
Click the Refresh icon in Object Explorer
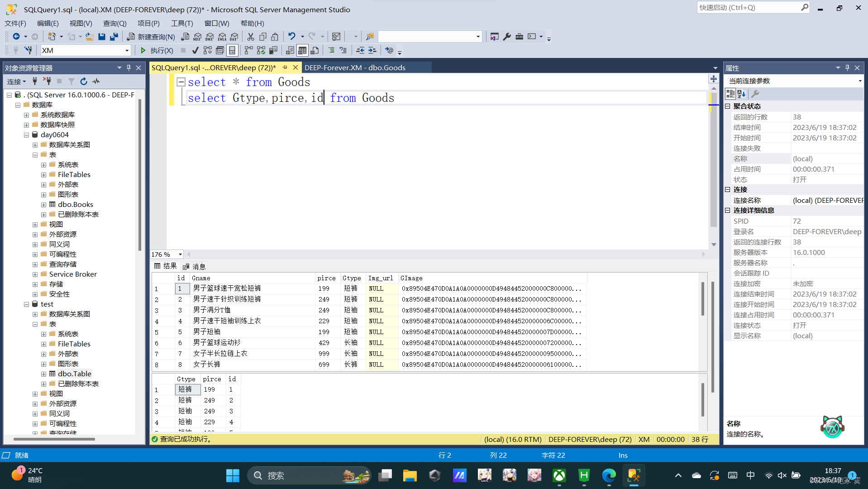point(84,81)
